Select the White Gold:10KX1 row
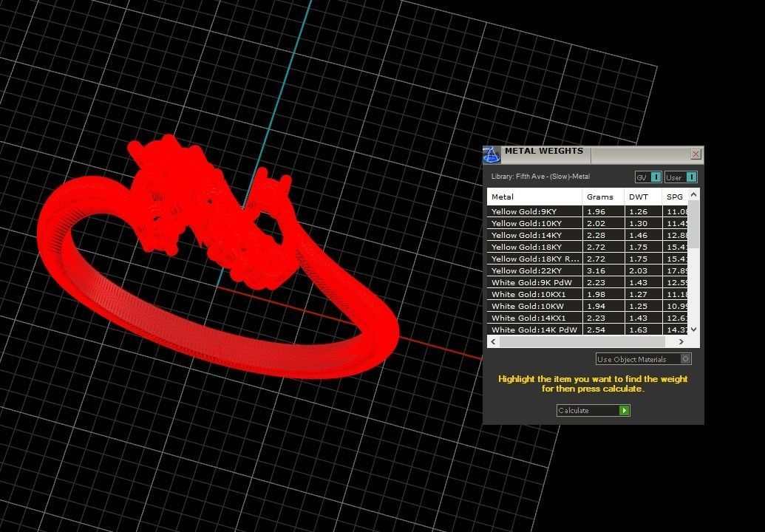Screen dimensions: 765x532 pyautogui.click(x=588, y=294)
